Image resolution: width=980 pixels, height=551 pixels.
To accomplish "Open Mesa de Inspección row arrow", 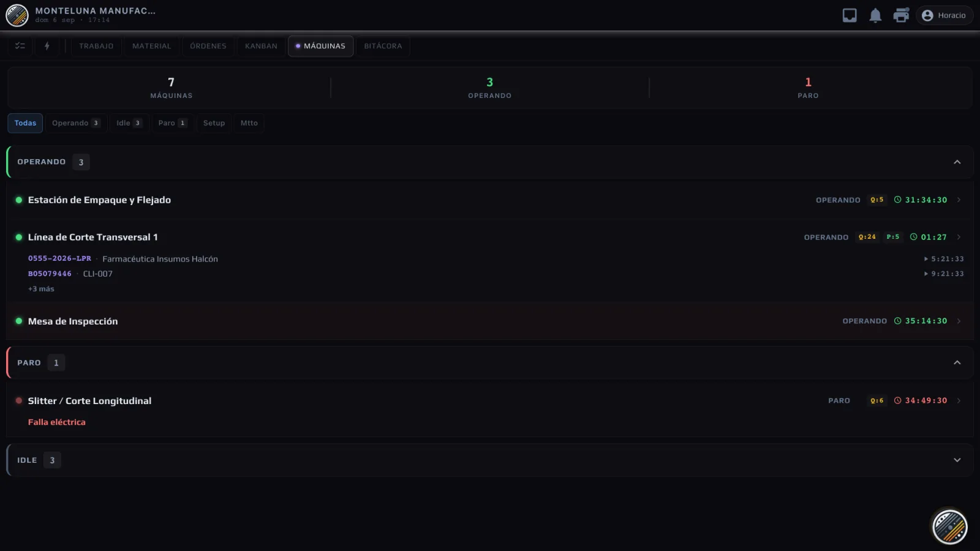I will (x=959, y=321).
